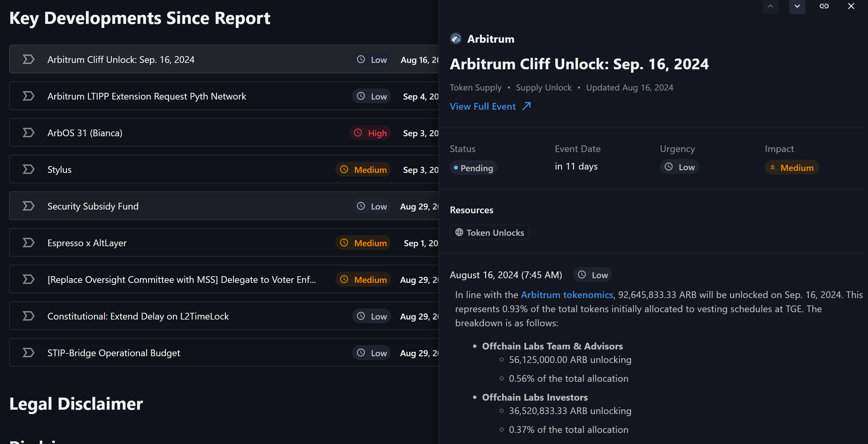Click tag icon on Arbitrum Cliff Unlock row

click(x=28, y=59)
